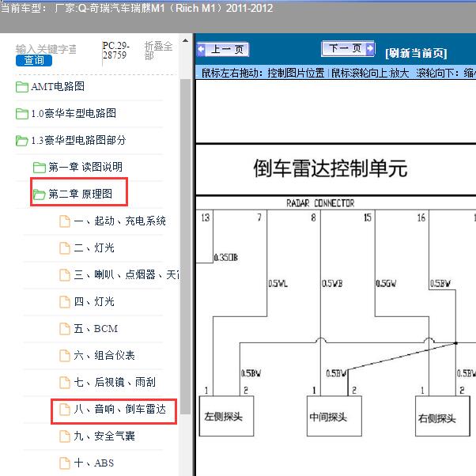Open 六、组合仪表 diagram
This screenshot has width=476, height=476.
[x=104, y=355]
